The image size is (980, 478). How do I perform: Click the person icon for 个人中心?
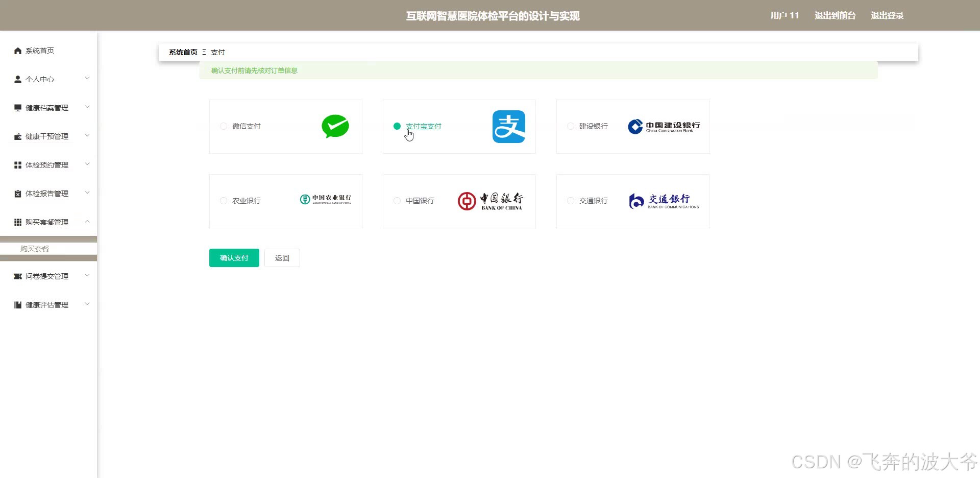point(18,79)
